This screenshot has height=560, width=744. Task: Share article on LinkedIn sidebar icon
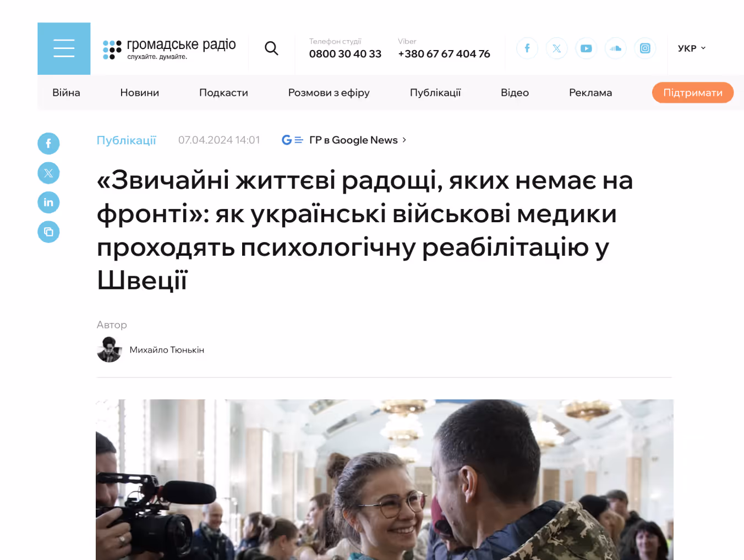point(48,202)
